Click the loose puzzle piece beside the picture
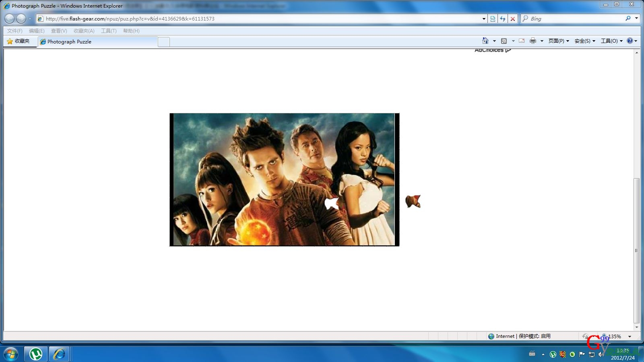This screenshot has width=644, height=362. pyautogui.click(x=413, y=201)
